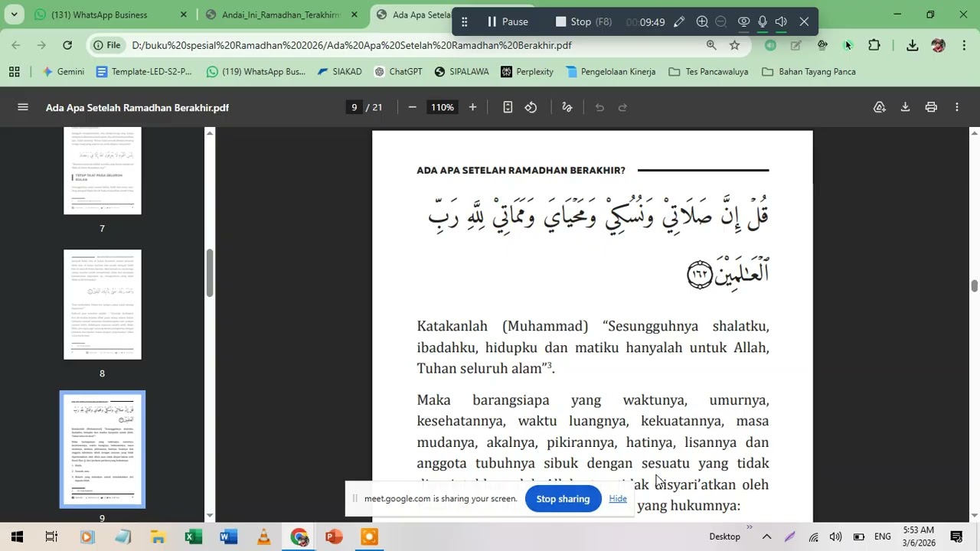
Task: Open Word from the taskbar
Action: (228, 536)
